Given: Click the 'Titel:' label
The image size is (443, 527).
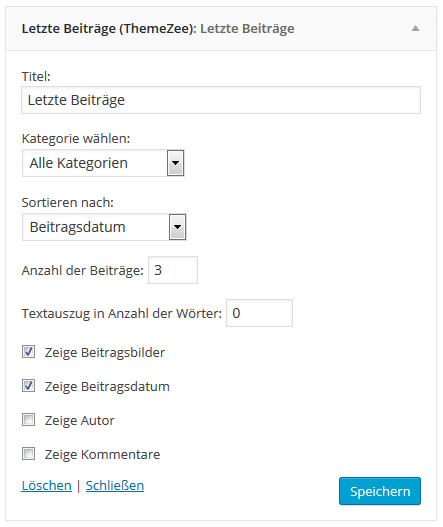Looking at the screenshot, I should 36,77.
